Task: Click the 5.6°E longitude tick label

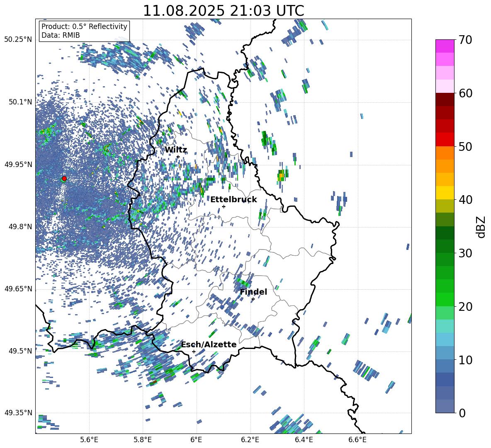Action: pos(89,440)
